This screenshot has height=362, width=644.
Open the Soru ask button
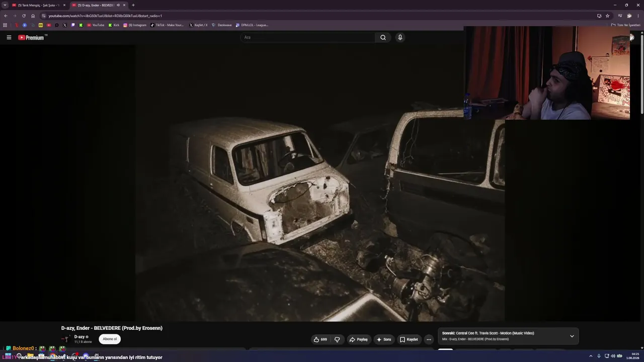383,339
